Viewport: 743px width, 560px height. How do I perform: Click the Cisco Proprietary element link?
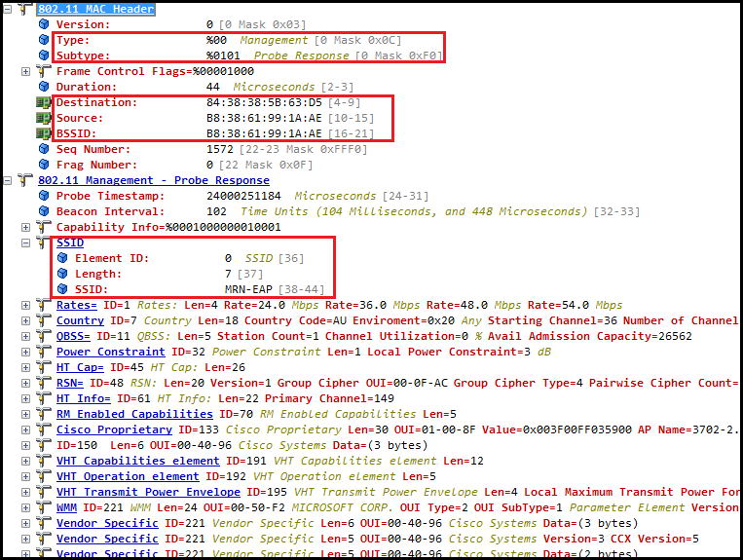pos(100,429)
